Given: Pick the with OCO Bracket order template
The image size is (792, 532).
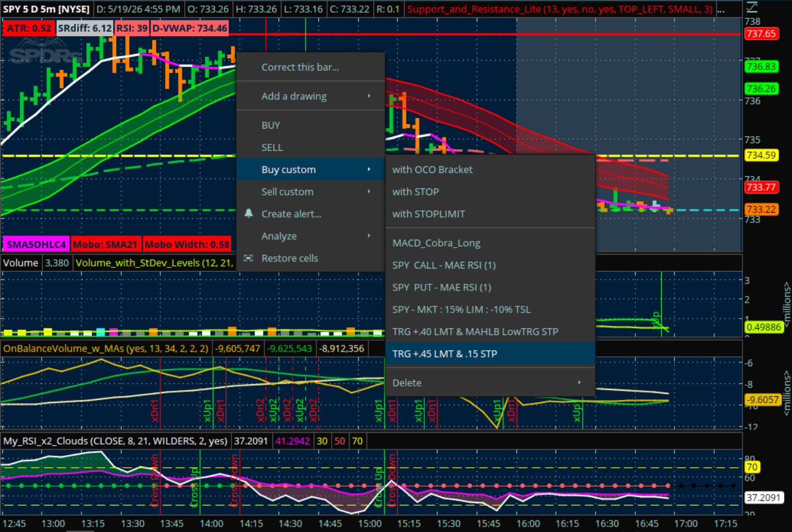Looking at the screenshot, I should click(490, 169).
